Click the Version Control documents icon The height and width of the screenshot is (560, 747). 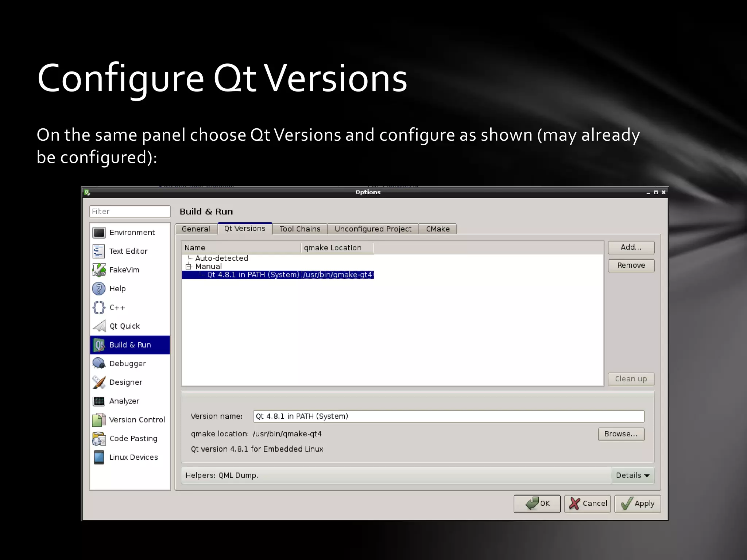99,420
